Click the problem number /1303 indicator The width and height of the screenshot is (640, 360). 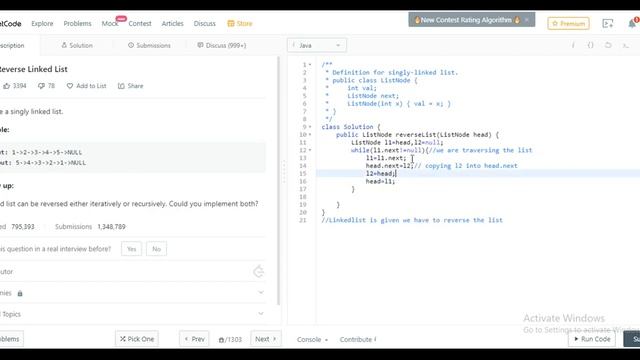click(231, 340)
